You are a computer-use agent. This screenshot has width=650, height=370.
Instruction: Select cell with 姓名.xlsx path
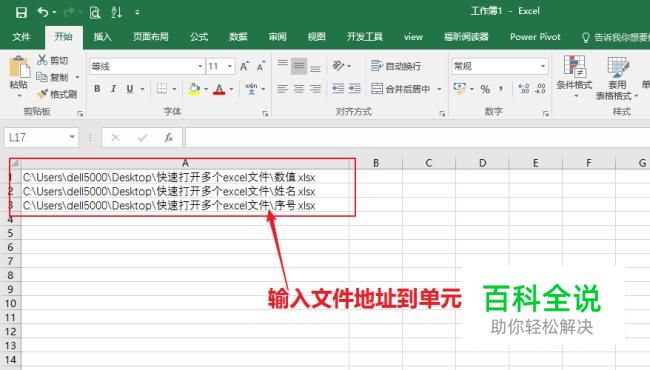point(185,191)
